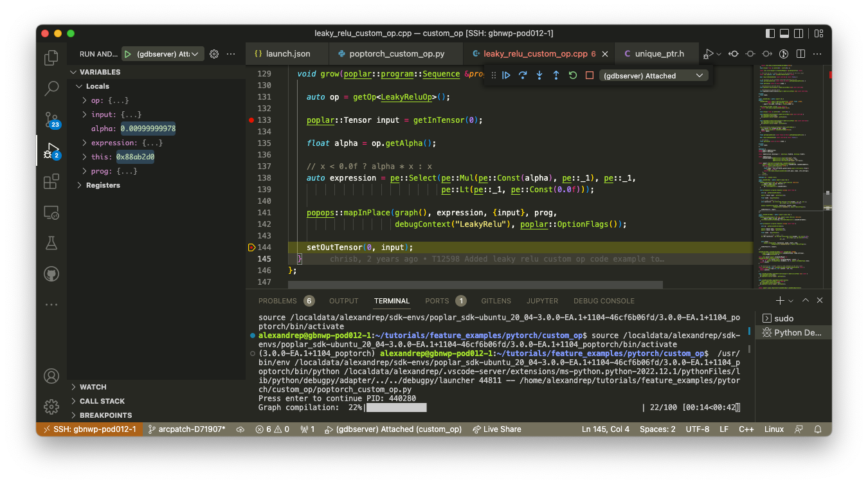868x484 pixels.
Task: Stop debugging with red square
Action: coord(590,75)
